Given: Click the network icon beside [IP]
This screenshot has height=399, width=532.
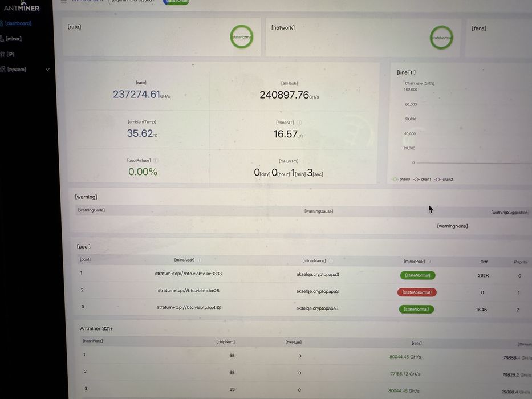Looking at the screenshot, I should [2, 54].
